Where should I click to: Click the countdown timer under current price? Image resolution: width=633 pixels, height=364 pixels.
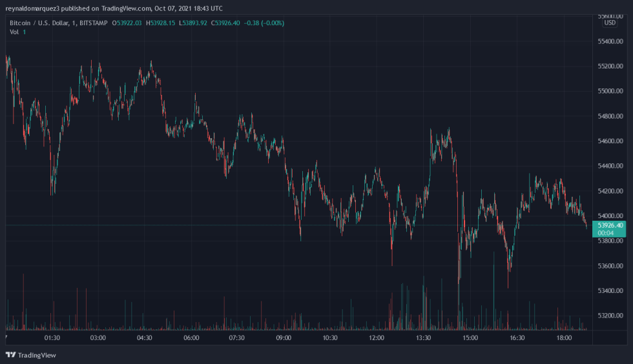(606, 233)
